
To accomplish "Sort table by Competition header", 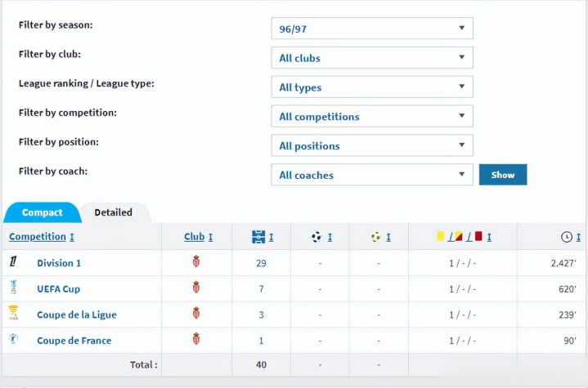I will click(38, 237).
